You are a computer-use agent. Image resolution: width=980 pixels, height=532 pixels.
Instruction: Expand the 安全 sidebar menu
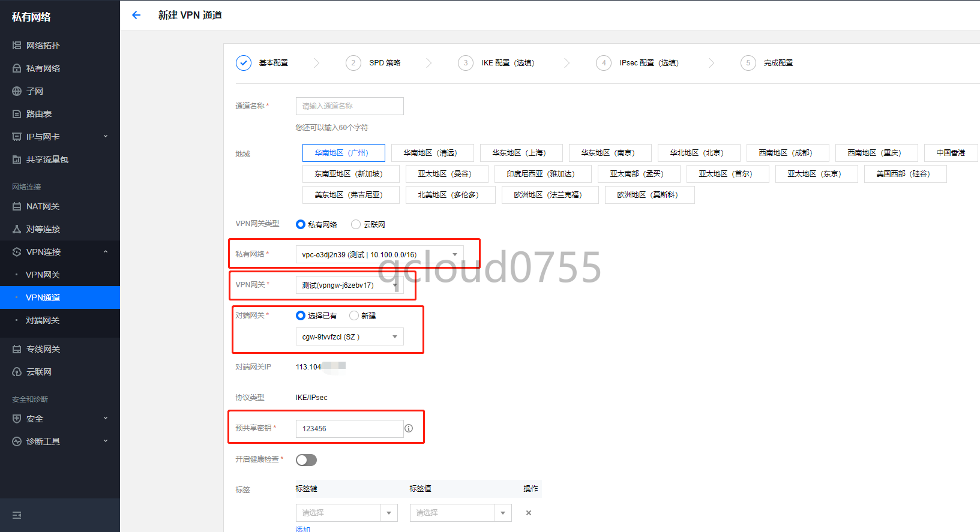[60, 419]
